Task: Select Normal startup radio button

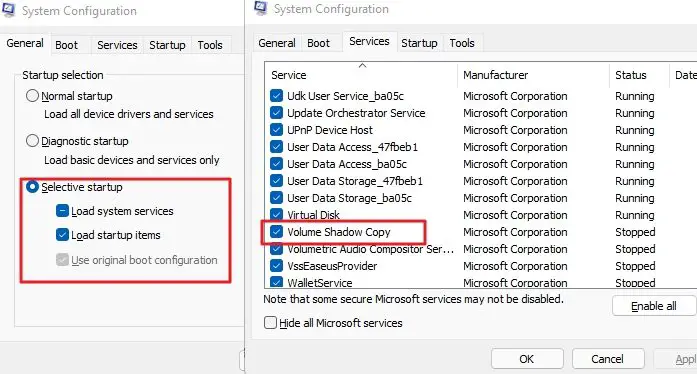Action: 32,96
